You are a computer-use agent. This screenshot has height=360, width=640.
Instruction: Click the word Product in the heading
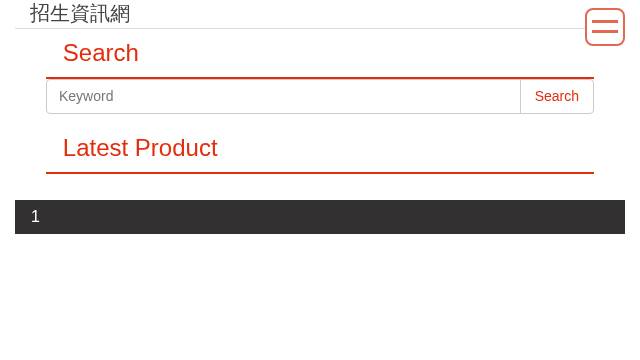[x=176, y=148]
